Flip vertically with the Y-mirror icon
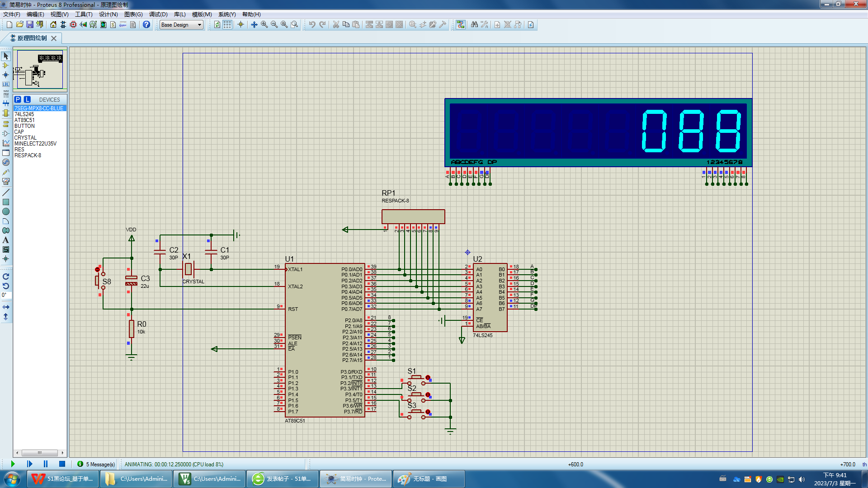This screenshot has width=868, height=488. (x=6, y=317)
